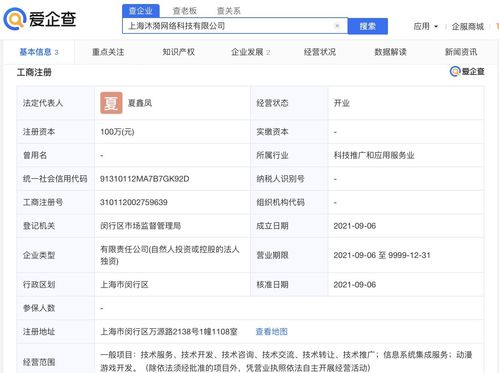Click the business term 2021-09-06 至 9999-12-31

(x=382, y=255)
